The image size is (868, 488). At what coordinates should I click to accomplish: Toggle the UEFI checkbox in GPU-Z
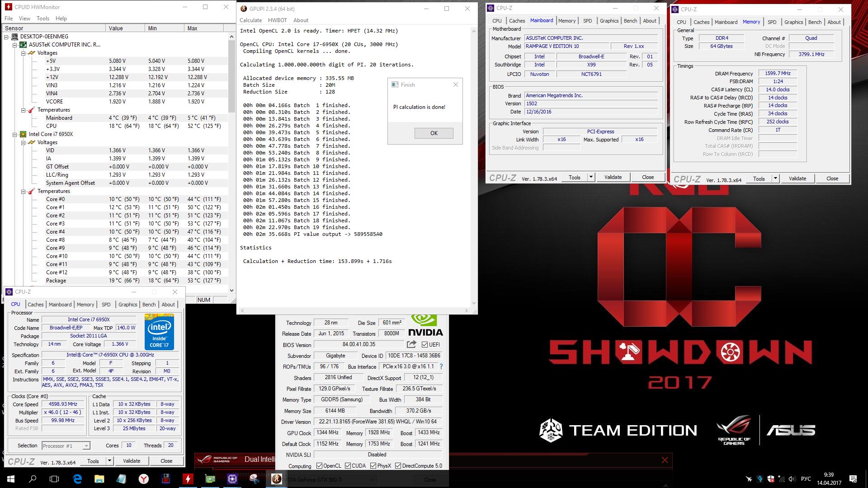[x=425, y=344]
